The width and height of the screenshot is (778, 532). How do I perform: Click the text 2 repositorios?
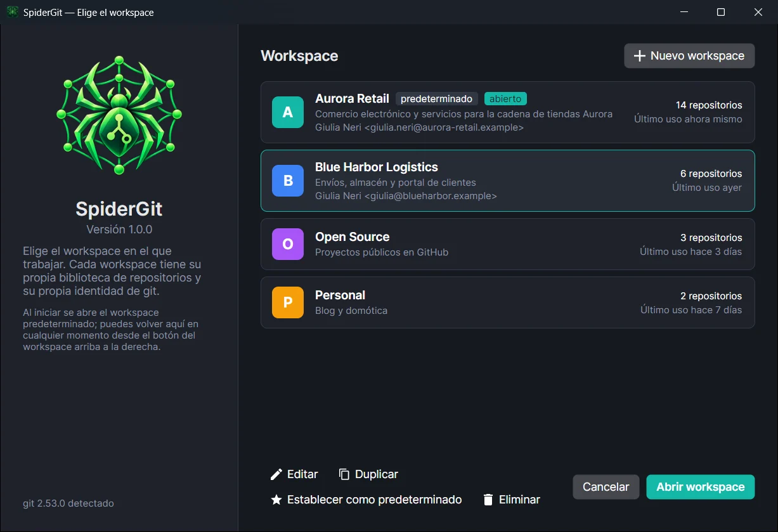711,296
